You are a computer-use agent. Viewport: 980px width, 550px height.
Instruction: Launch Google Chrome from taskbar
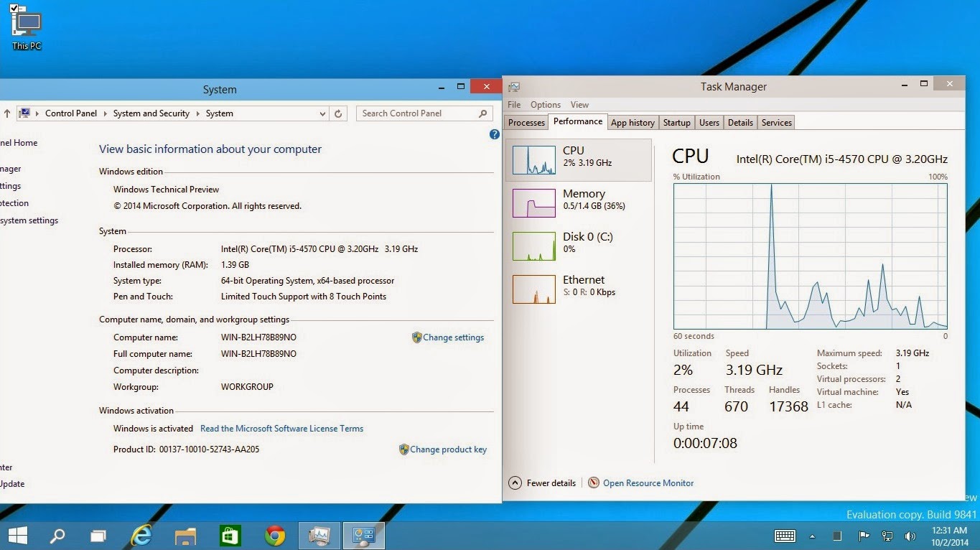coord(274,536)
